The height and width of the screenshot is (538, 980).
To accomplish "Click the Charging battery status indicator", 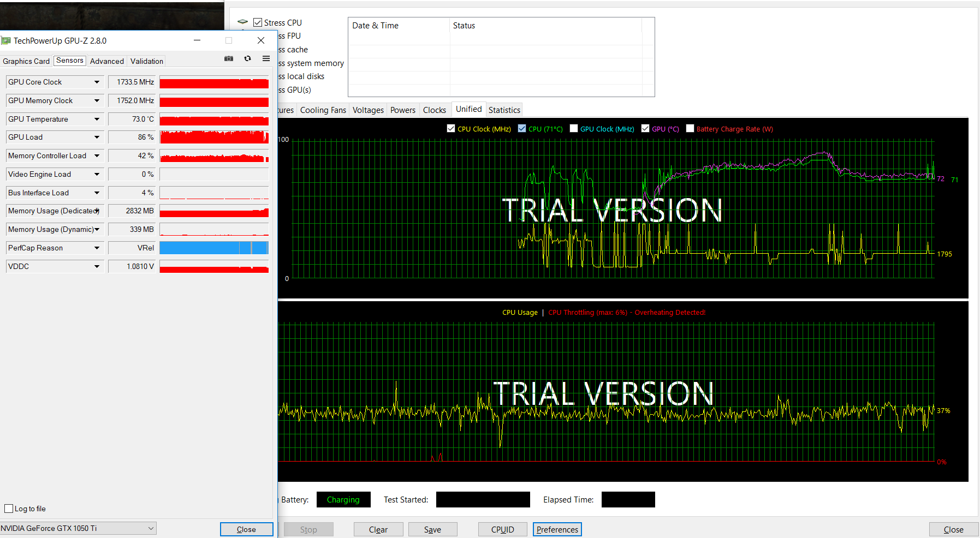I will coord(343,499).
